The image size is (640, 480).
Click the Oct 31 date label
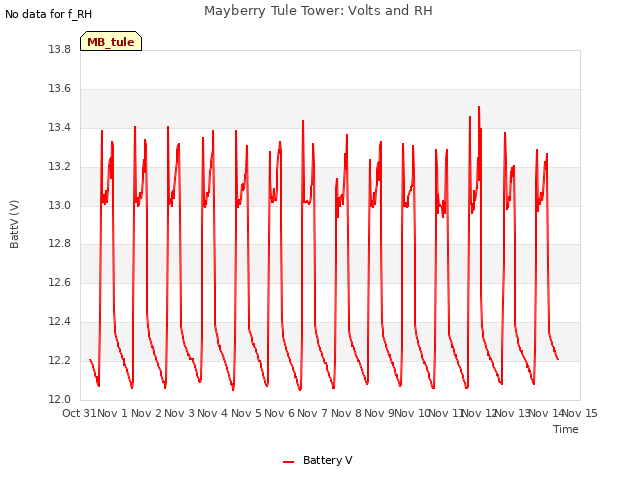(x=79, y=413)
